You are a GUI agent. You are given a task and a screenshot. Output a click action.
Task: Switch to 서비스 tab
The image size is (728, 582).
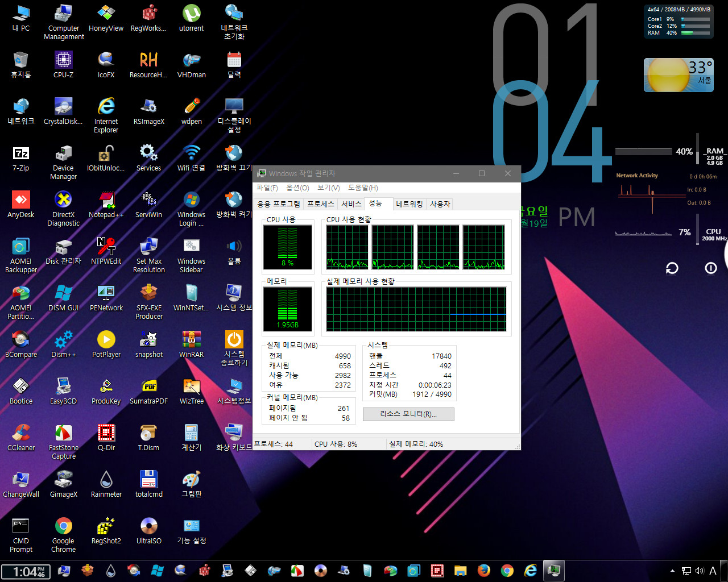(351, 204)
